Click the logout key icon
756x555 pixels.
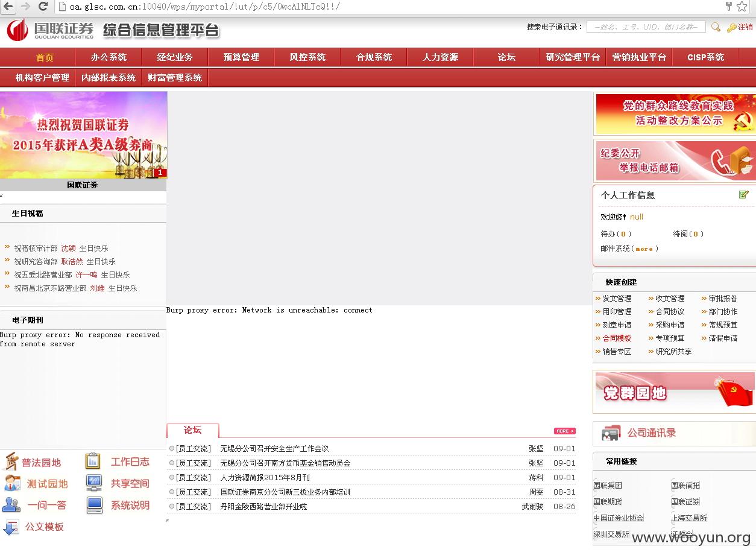pos(732,27)
